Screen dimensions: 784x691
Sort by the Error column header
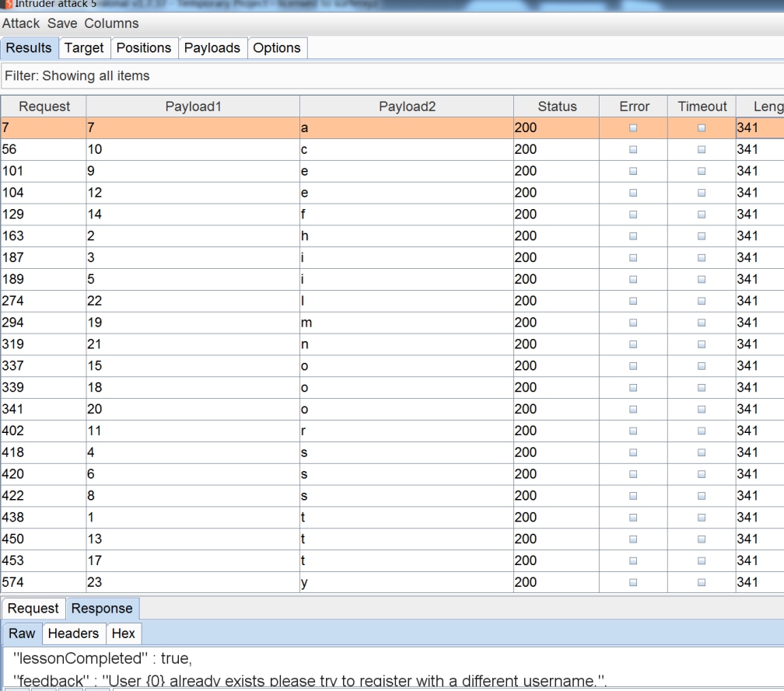click(634, 106)
